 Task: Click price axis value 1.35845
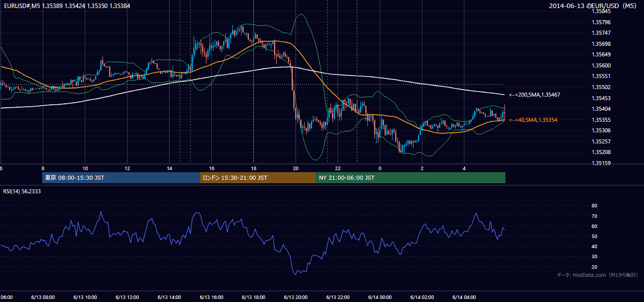pyautogui.click(x=602, y=11)
